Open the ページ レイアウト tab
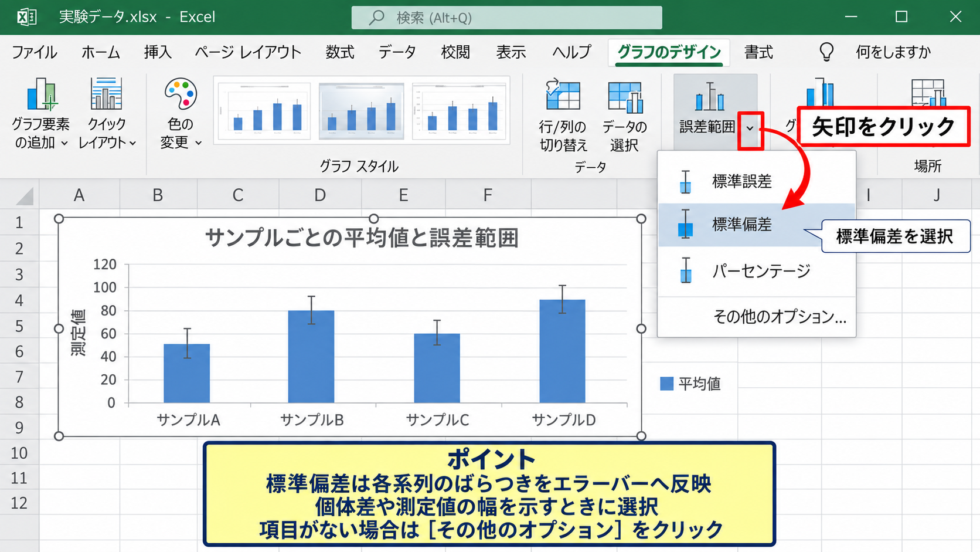The height and width of the screenshot is (552, 980). click(248, 52)
